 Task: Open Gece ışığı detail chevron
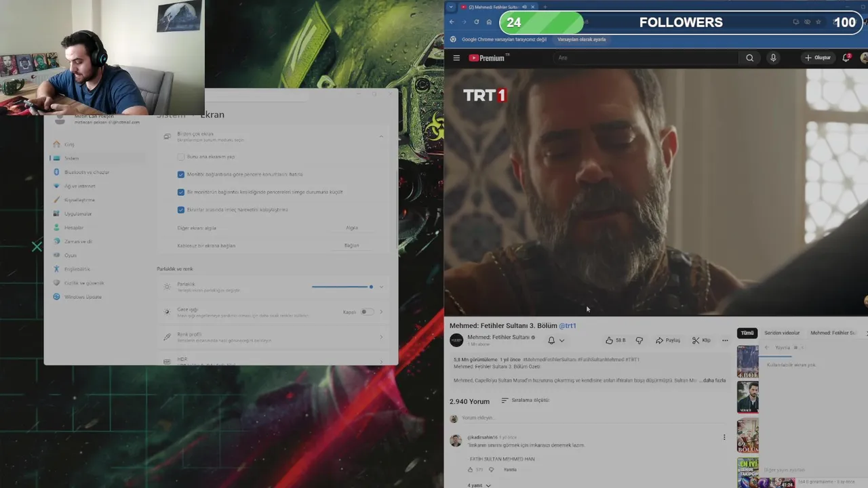[x=381, y=312]
